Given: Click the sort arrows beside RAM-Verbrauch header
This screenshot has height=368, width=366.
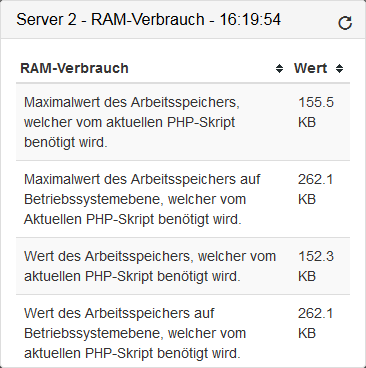Looking at the screenshot, I should point(279,69).
